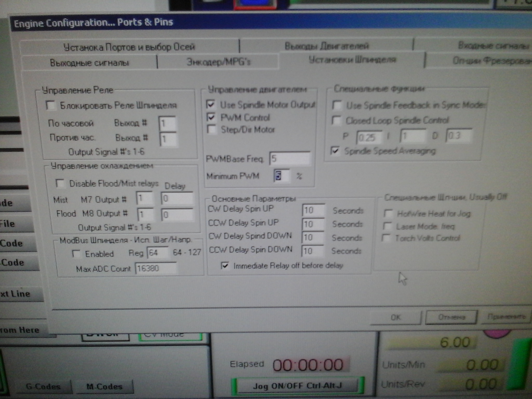Uncheck the PWM Control checkbox

tap(211, 117)
